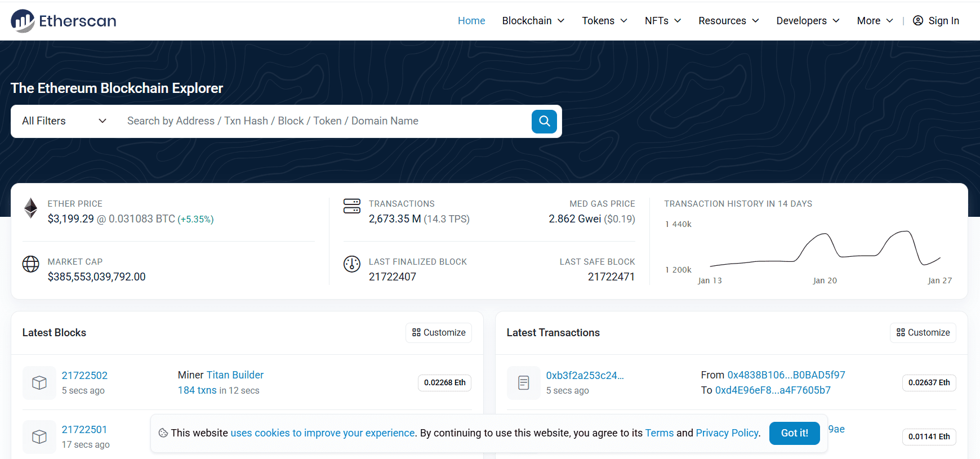The height and width of the screenshot is (459, 980).
Task: Dismiss cookie notice with Got it!
Action: [x=794, y=433]
